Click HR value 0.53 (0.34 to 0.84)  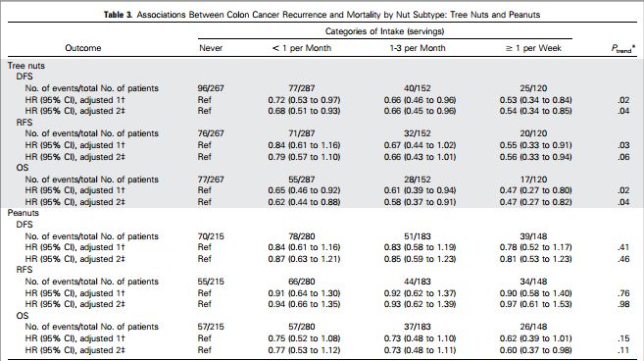(535, 100)
